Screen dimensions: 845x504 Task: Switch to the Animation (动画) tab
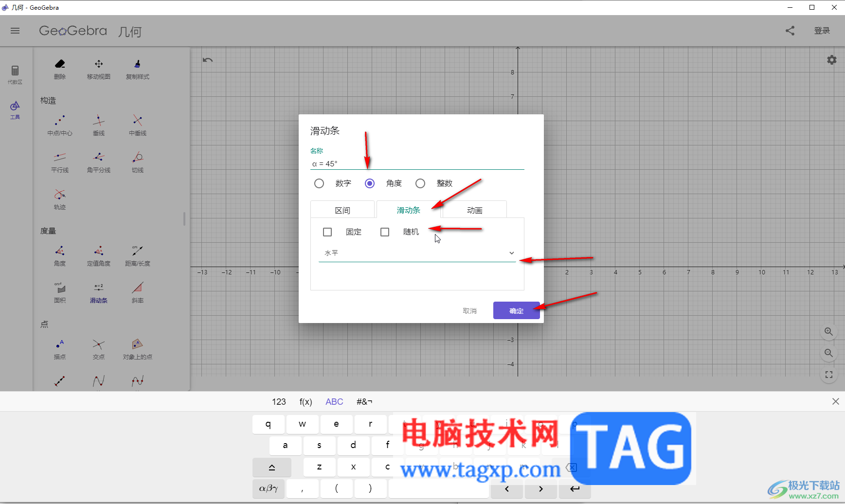(x=474, y=210)
